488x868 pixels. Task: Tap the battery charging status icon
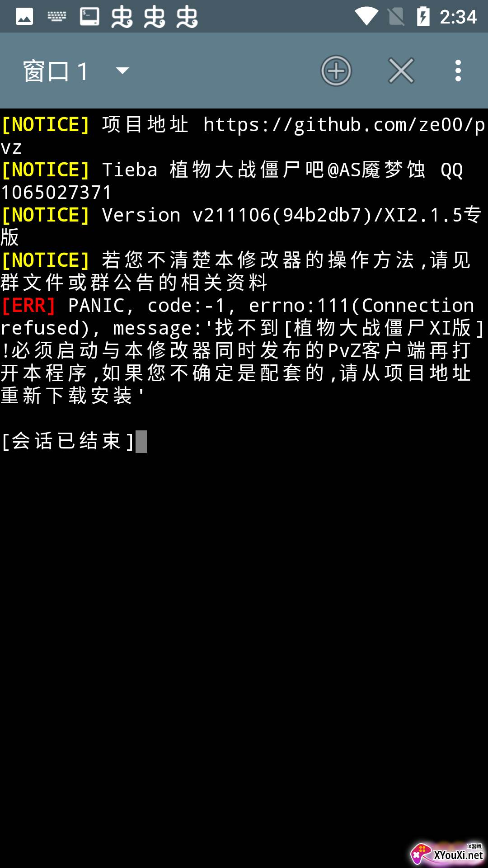423,17
